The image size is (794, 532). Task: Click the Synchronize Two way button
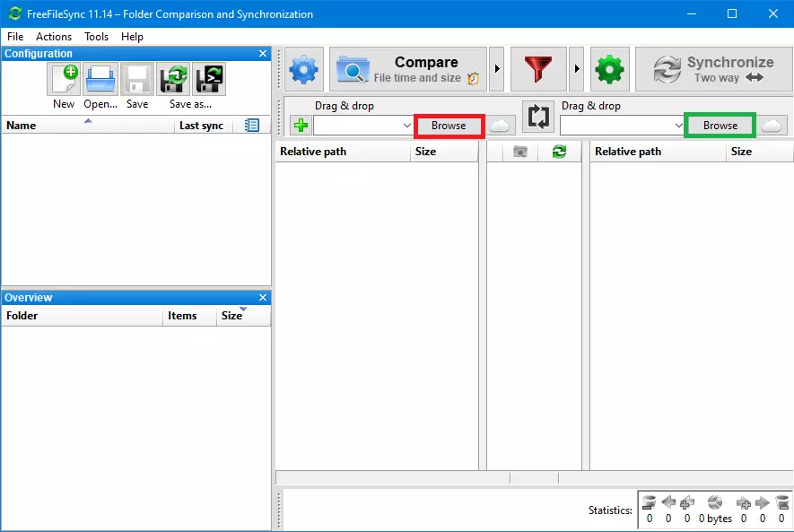(x=714, y=69)
